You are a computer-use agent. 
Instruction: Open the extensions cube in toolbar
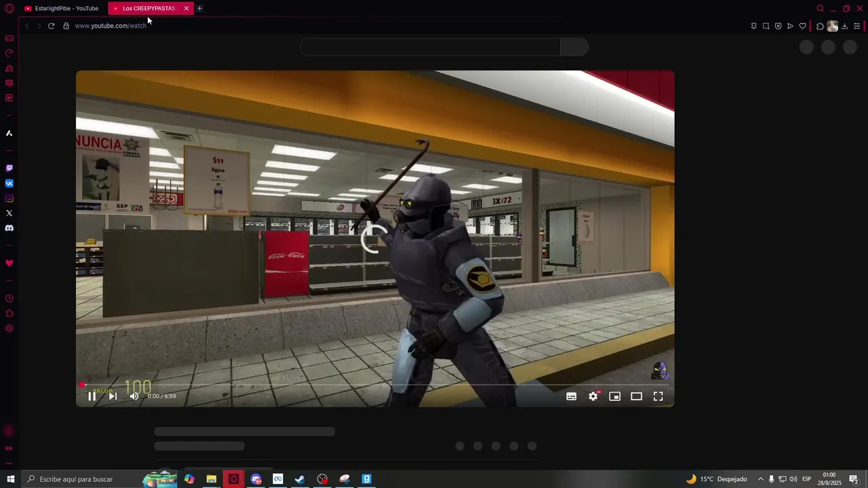(x=820, y=26)
